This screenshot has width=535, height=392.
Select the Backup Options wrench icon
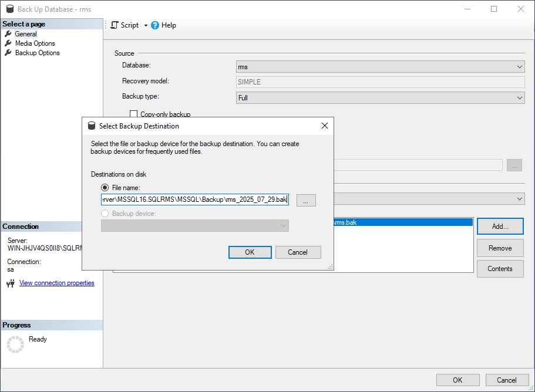click(x=8, y=53)
